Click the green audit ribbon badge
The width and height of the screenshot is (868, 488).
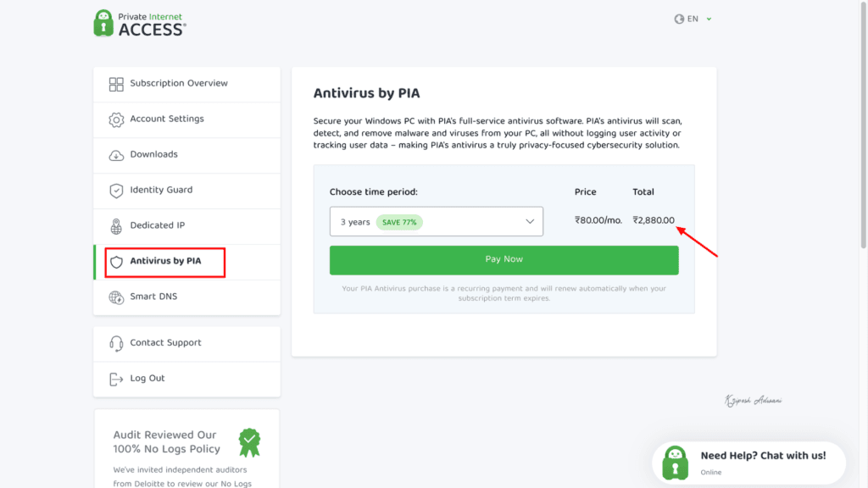point(250,442)
